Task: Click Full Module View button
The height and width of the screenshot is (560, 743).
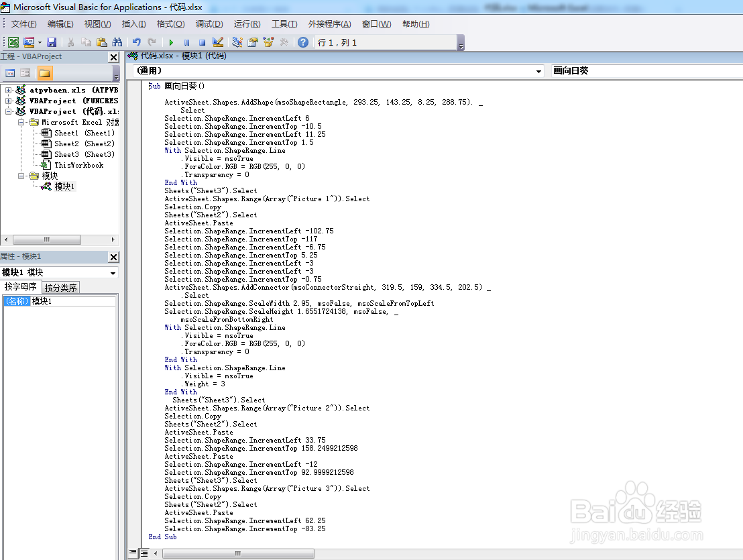Action: [x=144, y=553]
